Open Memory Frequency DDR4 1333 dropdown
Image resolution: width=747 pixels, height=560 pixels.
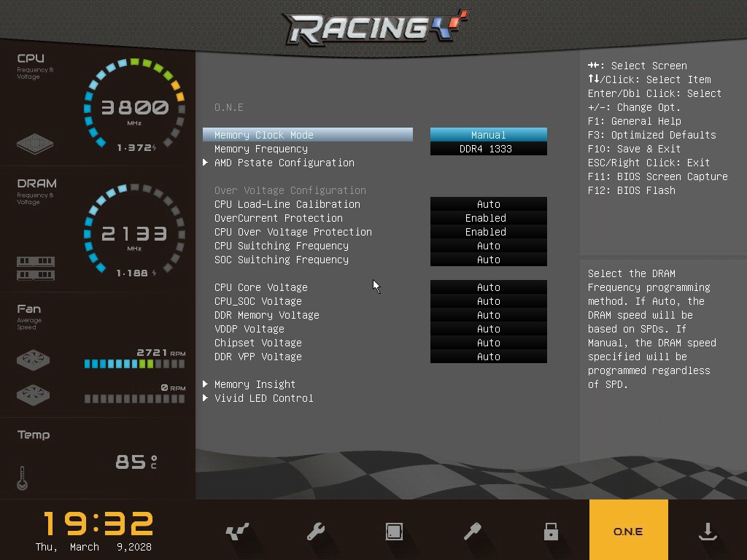488,149
